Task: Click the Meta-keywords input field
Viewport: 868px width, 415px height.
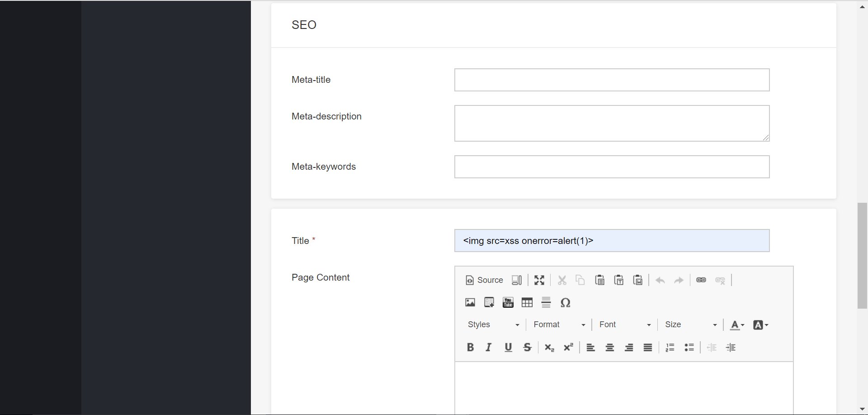Action: 611,167
